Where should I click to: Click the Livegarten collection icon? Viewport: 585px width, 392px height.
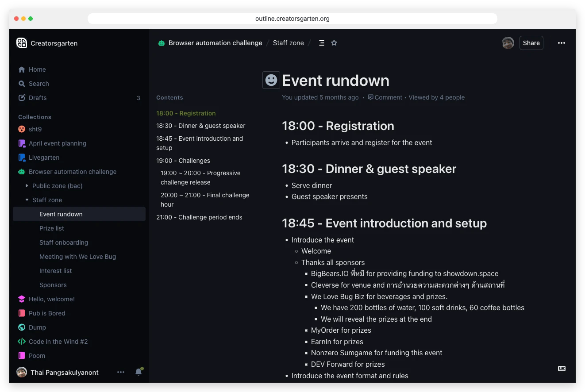pos(22,158)
